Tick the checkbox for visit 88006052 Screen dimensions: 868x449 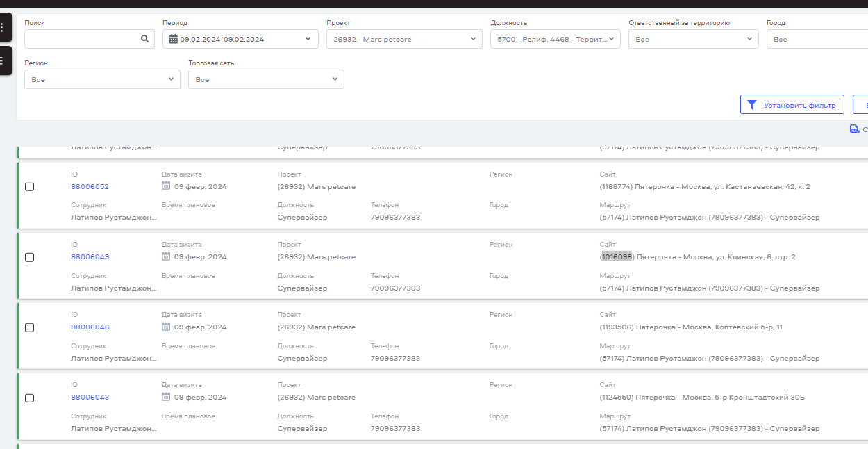coord(29,187)
